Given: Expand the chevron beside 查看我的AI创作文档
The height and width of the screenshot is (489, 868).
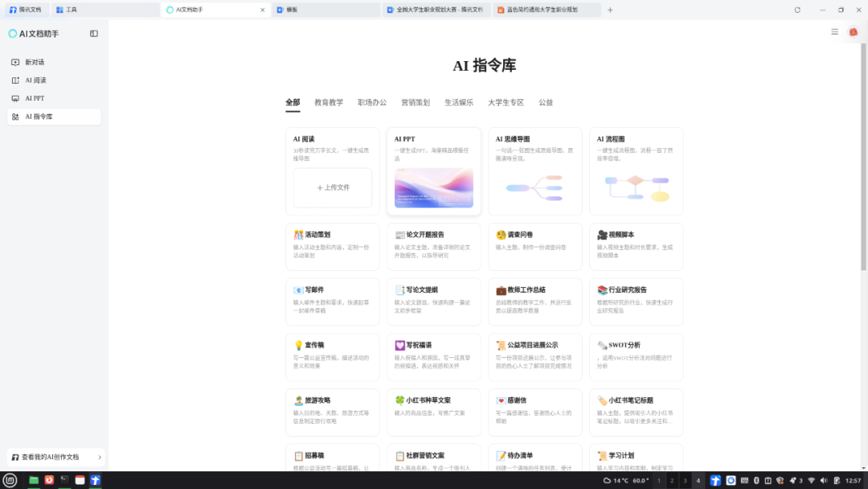Looking at the screenshot, I should coord(100,458).
